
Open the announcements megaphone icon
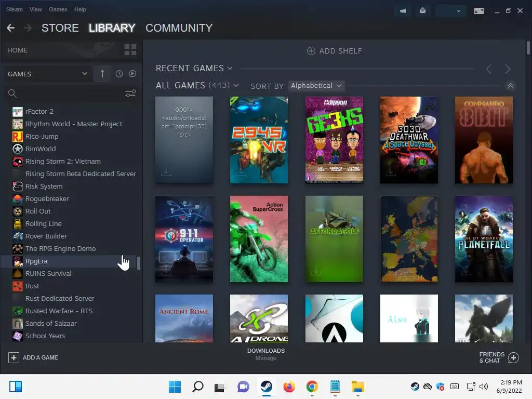coord(403,11)
